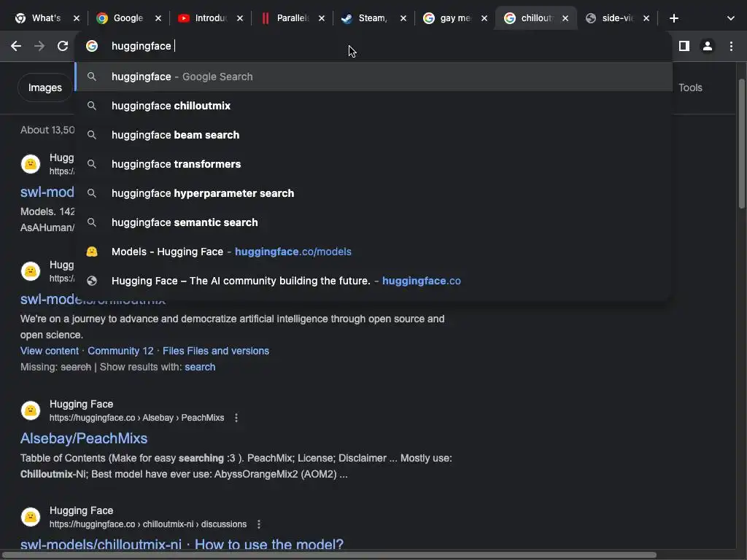
Task: Open the Chrome three-dot menu
Action: (x=731, y=46)
